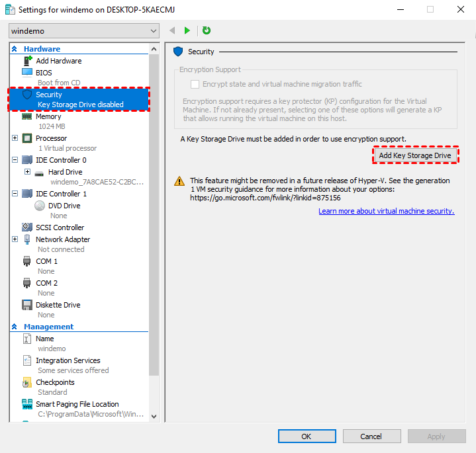Click the 'Boot from CD' text

pos(59,83)
